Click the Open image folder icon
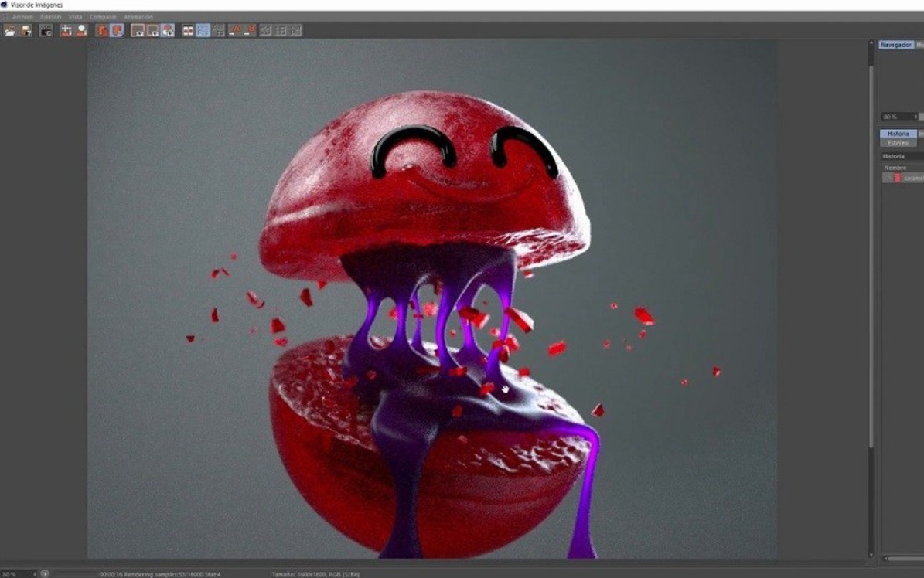The image size is (924, 578). pos(10,30)
